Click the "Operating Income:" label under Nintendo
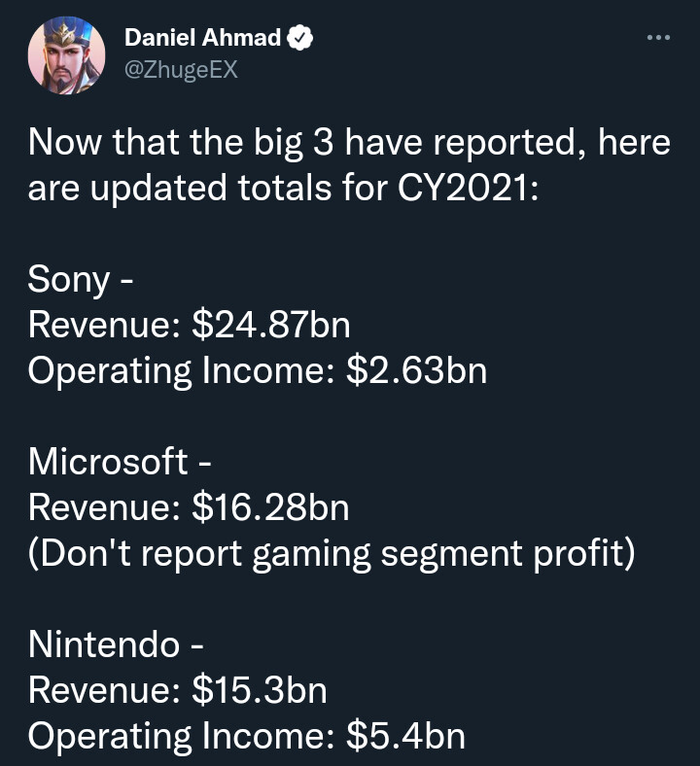 (x=182, y=735)
